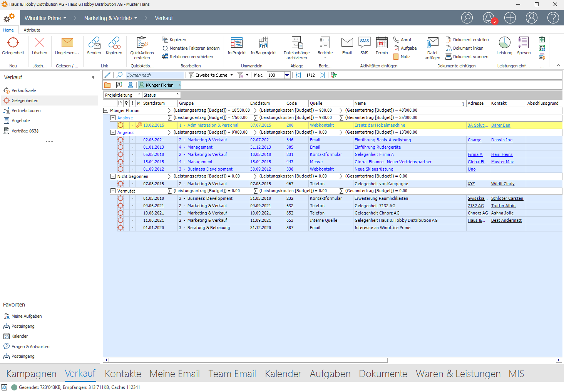564x392 pixels.
Task: Open Verträge (63) in sidebar
Action: tap(25, 131)
